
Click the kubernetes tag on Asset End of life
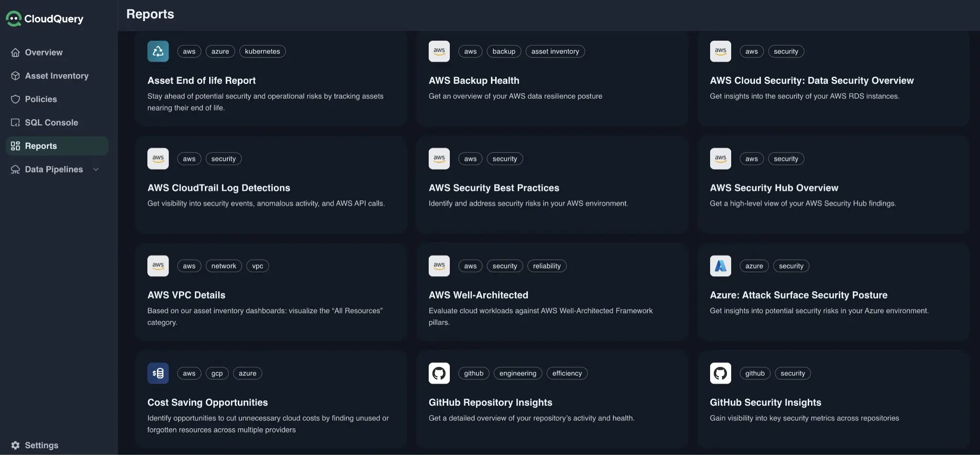(x=262, y=51)
